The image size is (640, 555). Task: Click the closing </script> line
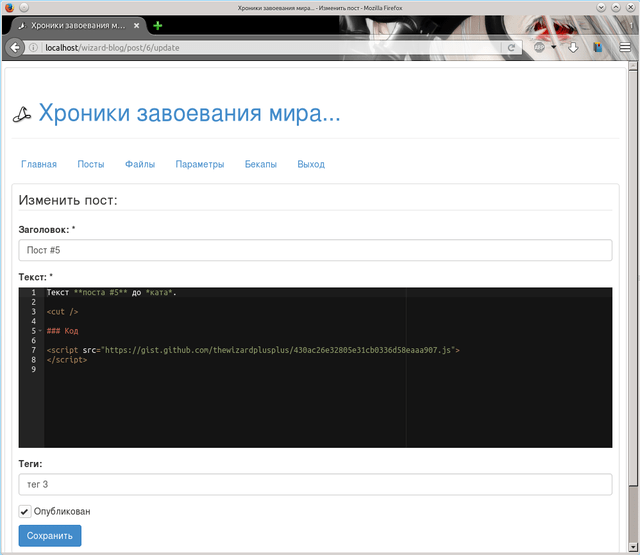coord(67,360)
